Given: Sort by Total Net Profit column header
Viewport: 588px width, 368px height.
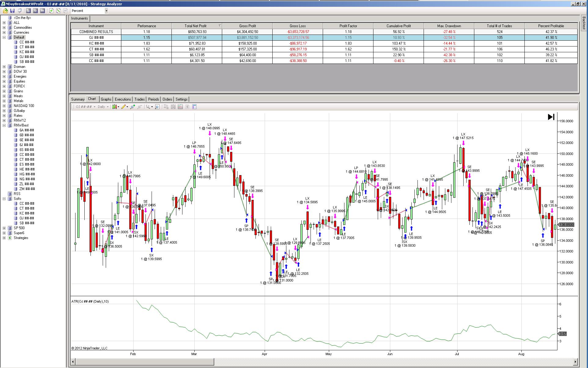Looking at the screenshot, I should (196, 26).
